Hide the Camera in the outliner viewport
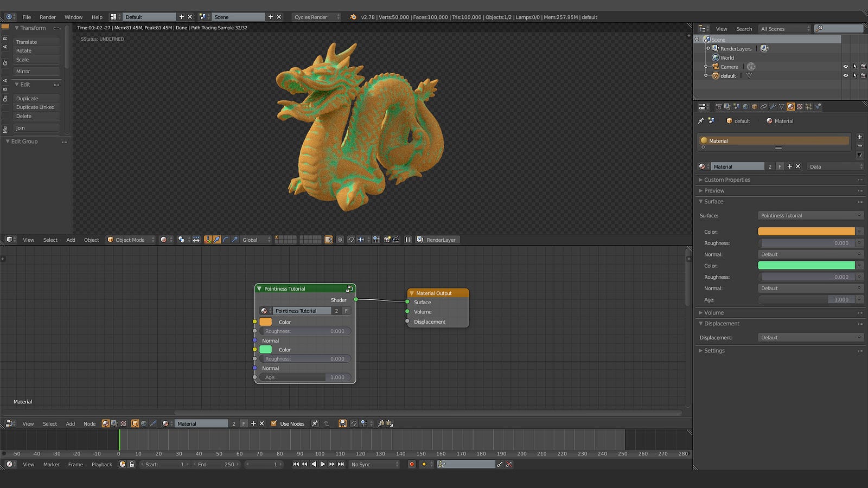 846,67
